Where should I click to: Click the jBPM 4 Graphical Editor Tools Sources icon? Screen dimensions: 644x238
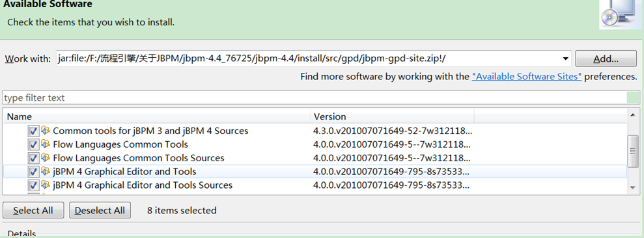(45, 185)
